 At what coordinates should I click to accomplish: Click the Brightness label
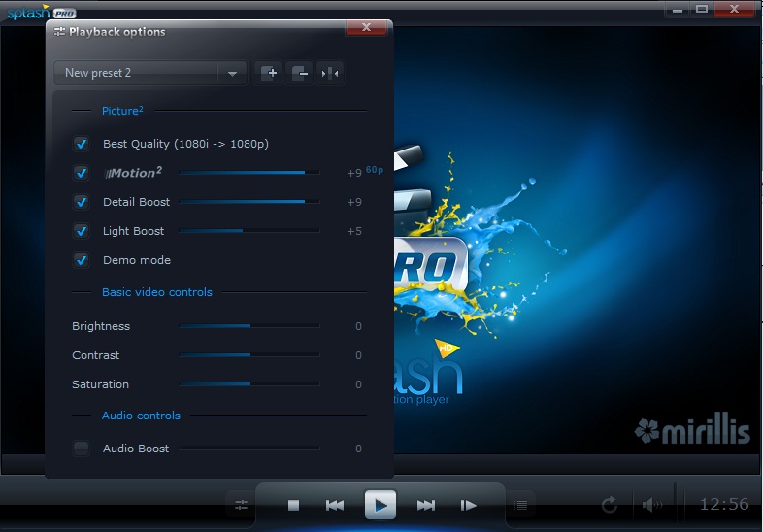(101, 326)
